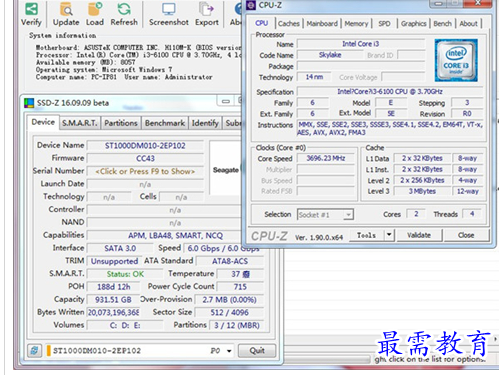Switch to the Caches tab in CPU-Z
Screen dimensions: 499x375
289,24
